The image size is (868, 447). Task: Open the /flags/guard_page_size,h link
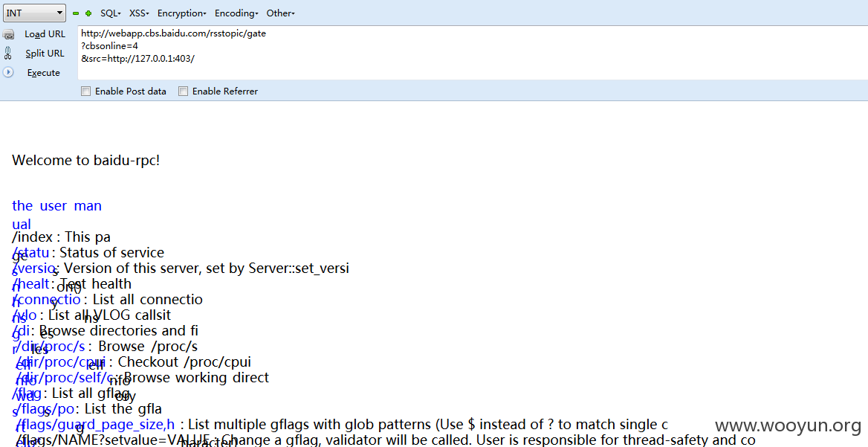95,425
